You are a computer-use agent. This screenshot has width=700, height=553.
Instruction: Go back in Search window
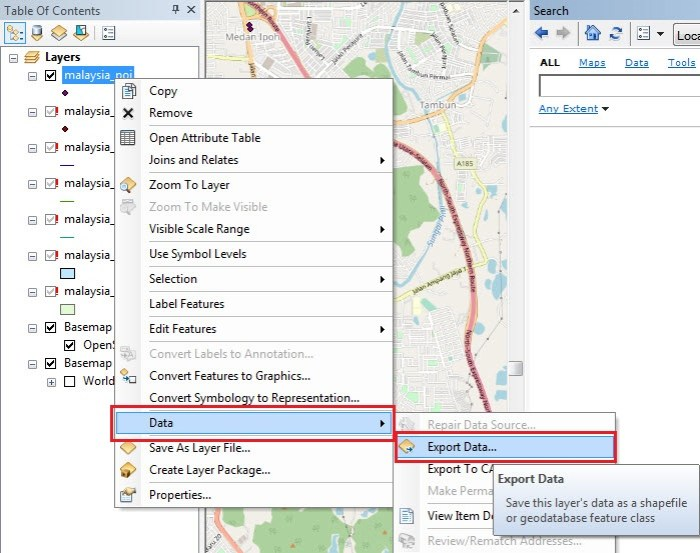click(542, 33)
